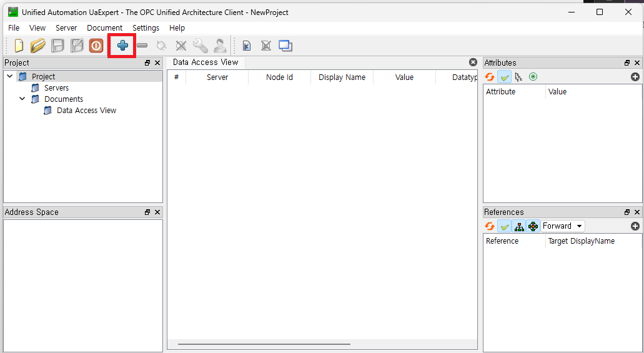Select Documents in the project tree
Viewport: 644px width, 353px height.
point(64,99)
